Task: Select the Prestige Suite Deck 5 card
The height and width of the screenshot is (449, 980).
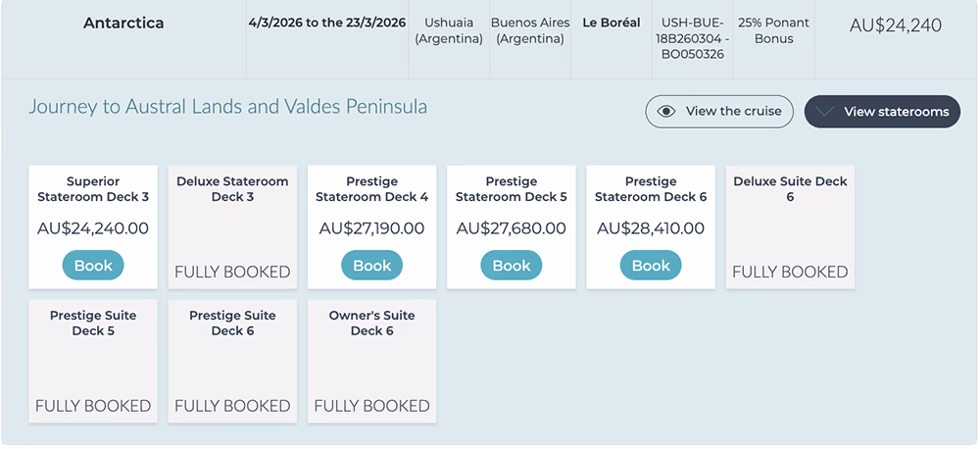Action: [93, 362]
